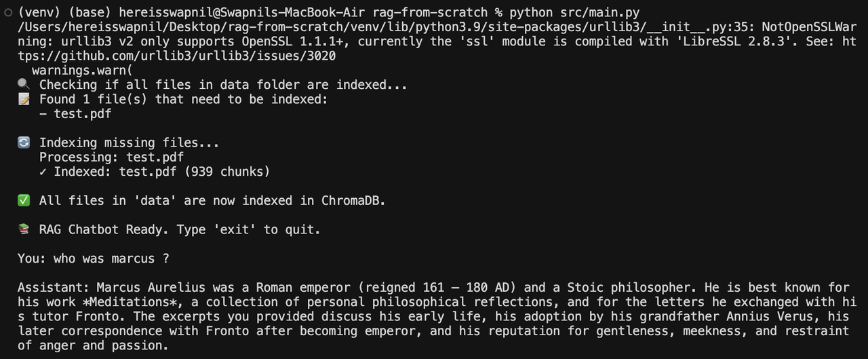
Task: Click the small circle prompt indicator
Action: [x=7, y=13]
